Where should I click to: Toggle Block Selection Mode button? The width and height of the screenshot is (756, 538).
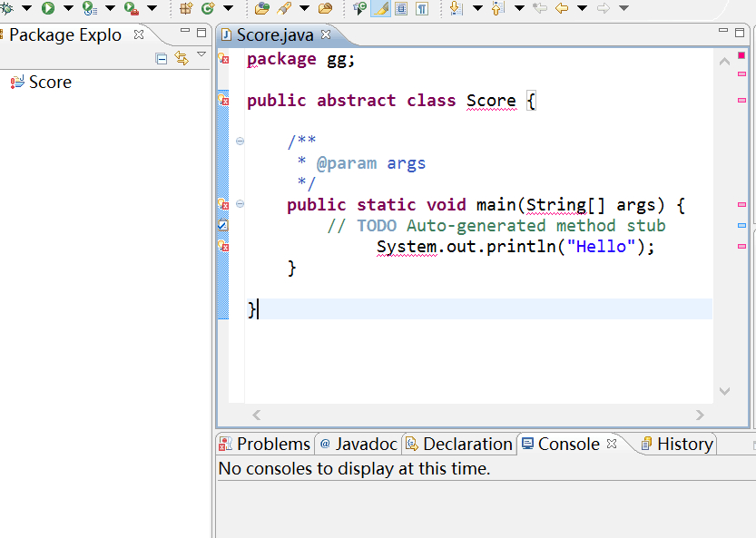pos(401,8)
